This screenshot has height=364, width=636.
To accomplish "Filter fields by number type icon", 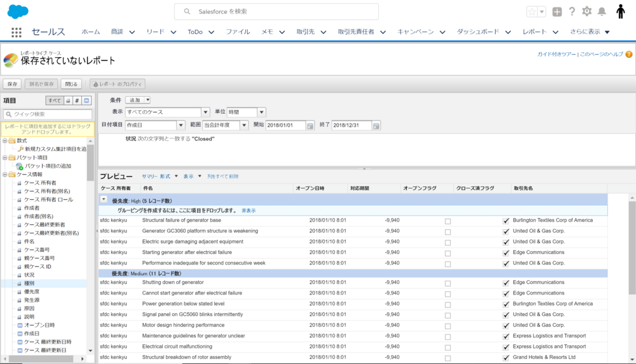I will pyautogui.click(x=77, y=101).
